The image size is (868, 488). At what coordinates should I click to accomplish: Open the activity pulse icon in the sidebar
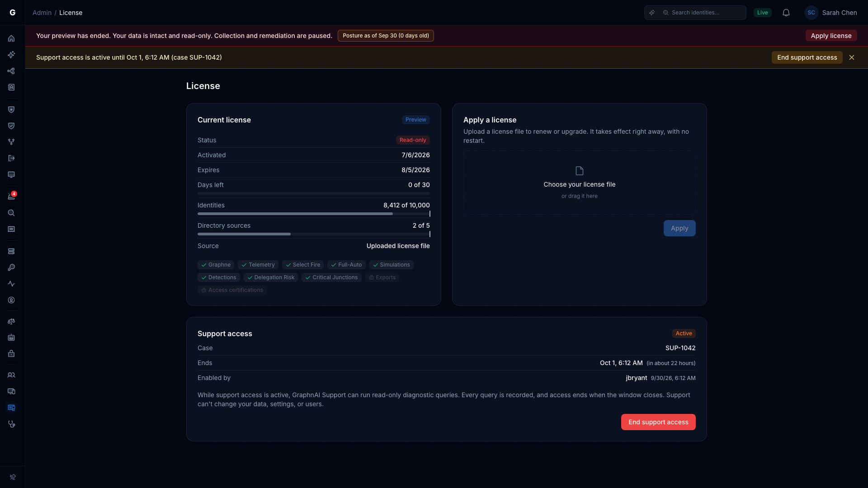pyautogui.click(x=11, y=284)
